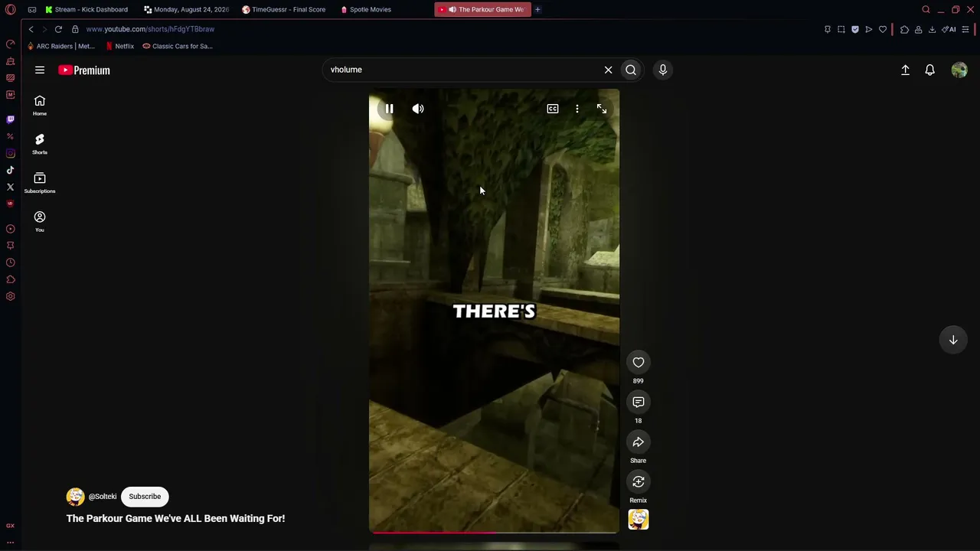Seek using the video progress bar
This screenshot has height=551, width=980.
coord(494,532)
